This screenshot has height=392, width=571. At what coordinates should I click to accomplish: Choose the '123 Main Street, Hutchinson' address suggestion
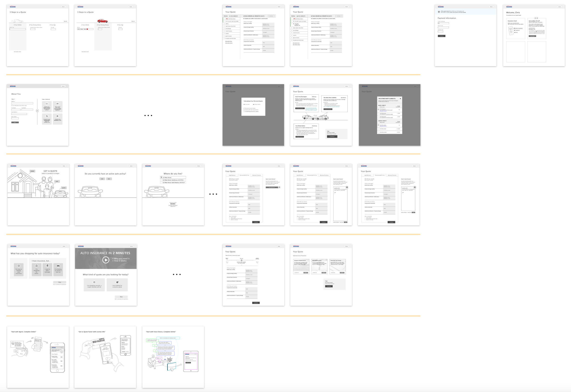(173, 180)
